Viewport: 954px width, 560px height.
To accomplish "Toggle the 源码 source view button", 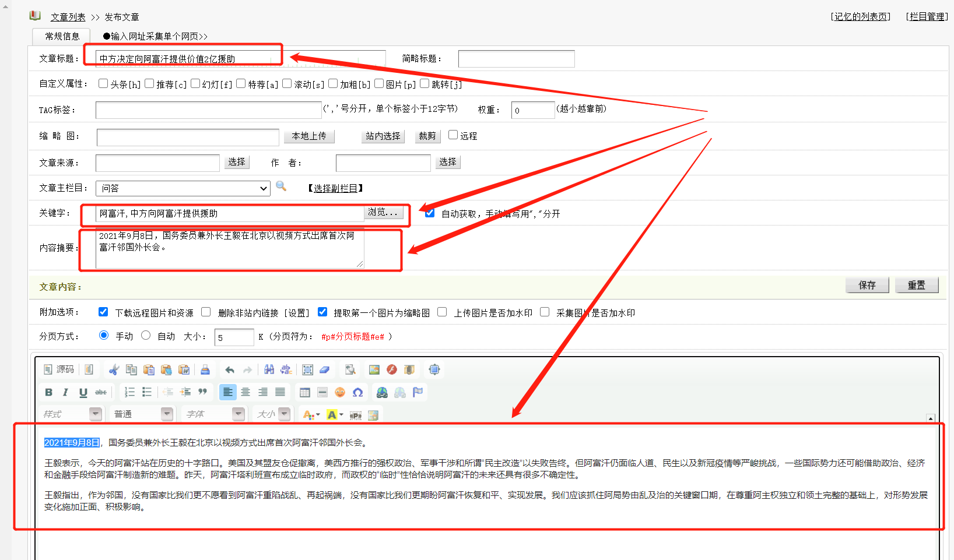I will (59, 369).
